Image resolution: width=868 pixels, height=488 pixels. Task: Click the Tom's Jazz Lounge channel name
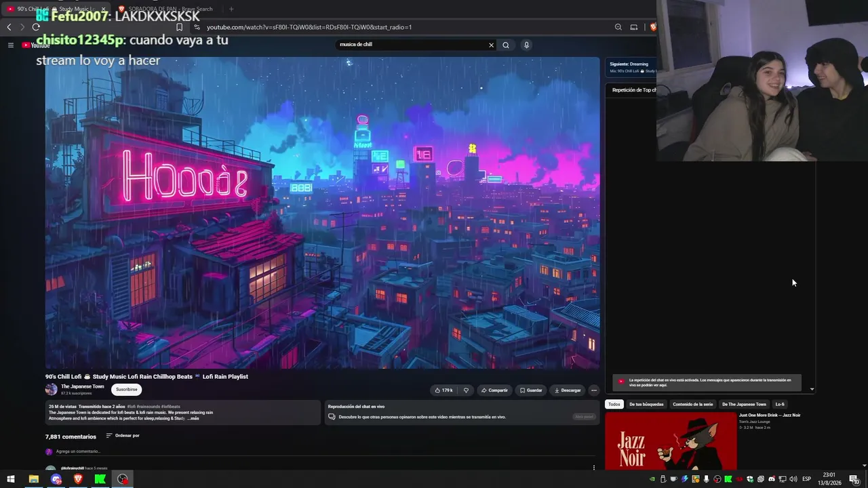pyautogui.click(x=755, y=422)
